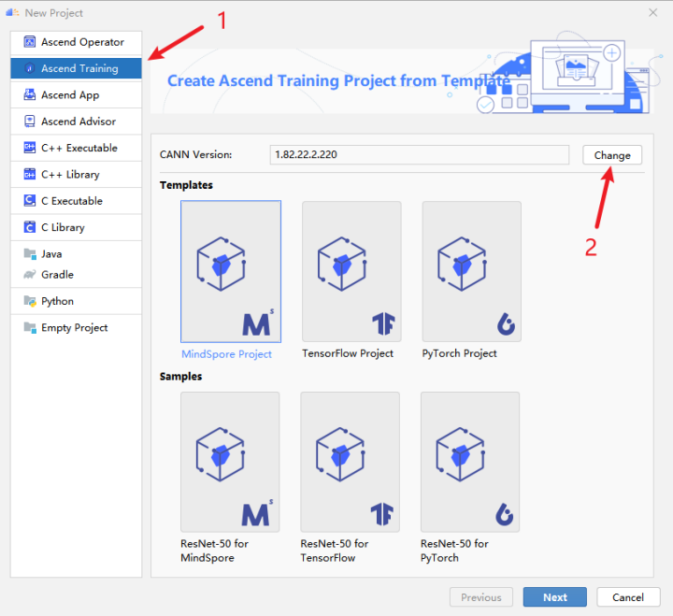Click the C Executable icon
This screenshot has width=673, height=616.
click(x=30, y=200)
